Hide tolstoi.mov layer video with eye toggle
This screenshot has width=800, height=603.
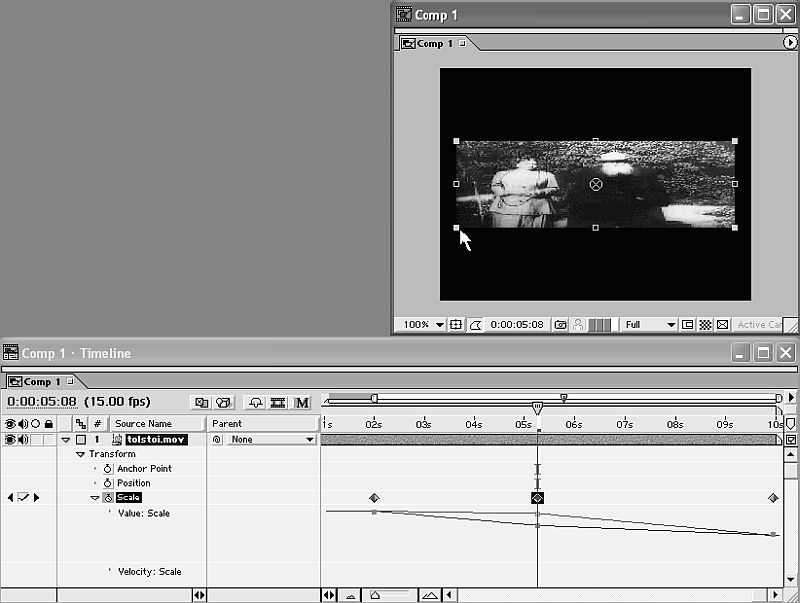11,439
